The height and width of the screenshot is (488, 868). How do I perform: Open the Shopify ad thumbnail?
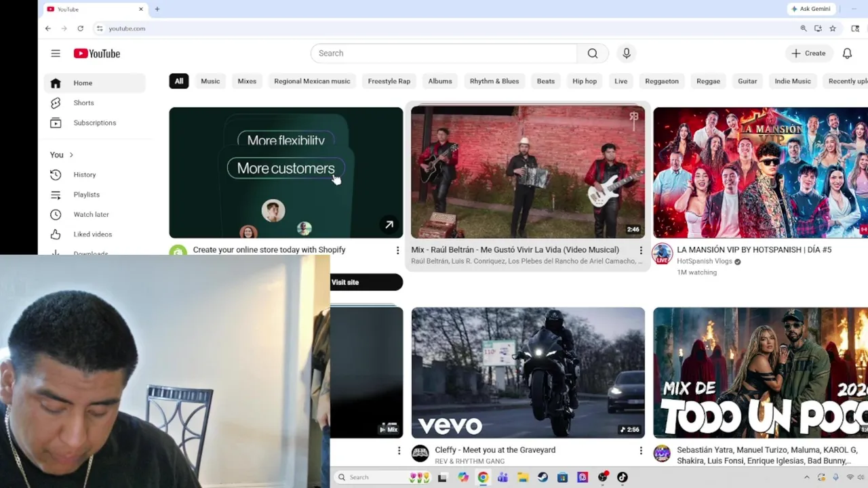pos(286,173)
